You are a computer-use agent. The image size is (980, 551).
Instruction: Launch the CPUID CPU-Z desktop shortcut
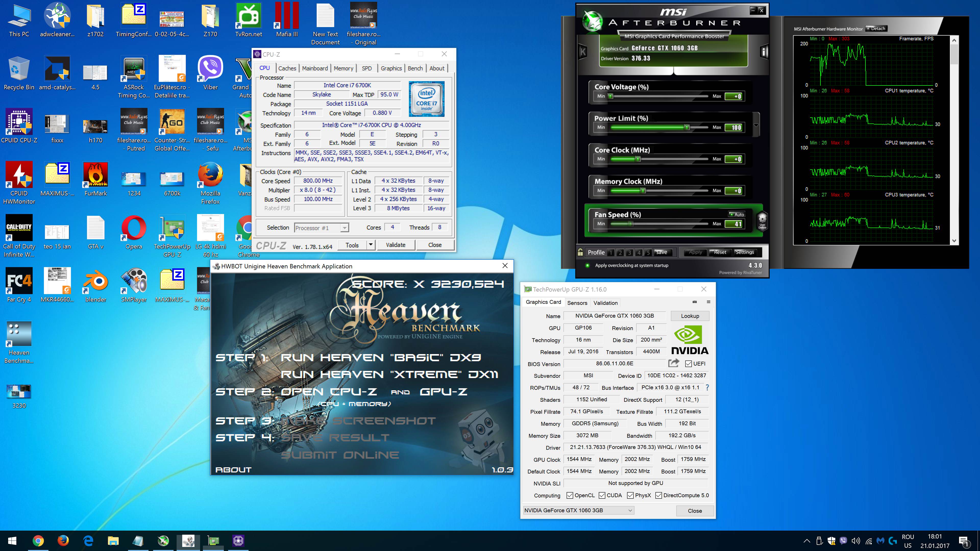click(x=19, y=126)
